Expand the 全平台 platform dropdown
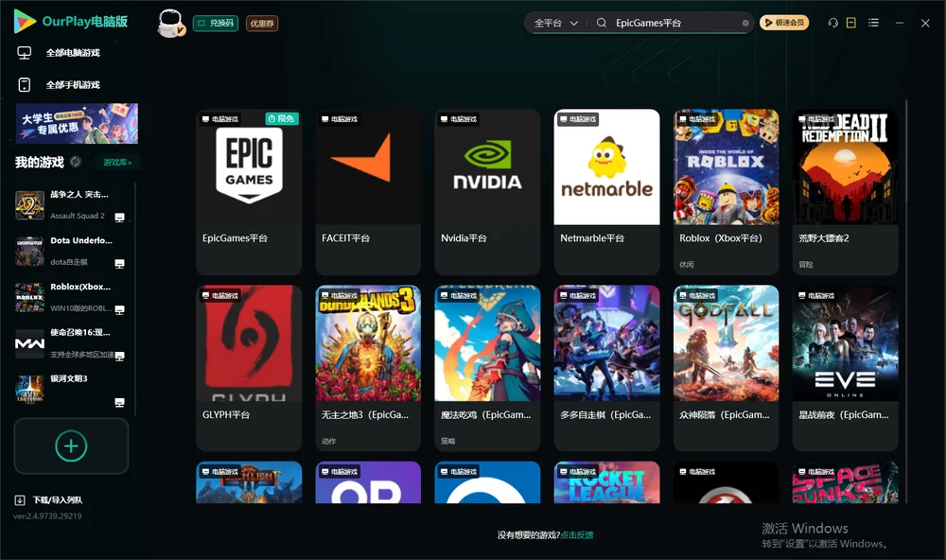This screenshot has width=946, height=560. click(555, 23)
